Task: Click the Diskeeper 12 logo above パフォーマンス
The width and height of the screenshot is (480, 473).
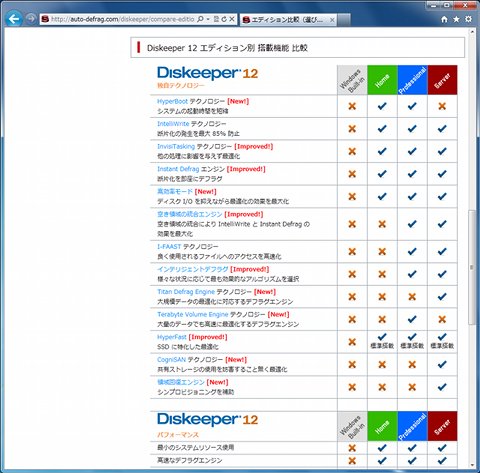Action: [x=207, y=419]
